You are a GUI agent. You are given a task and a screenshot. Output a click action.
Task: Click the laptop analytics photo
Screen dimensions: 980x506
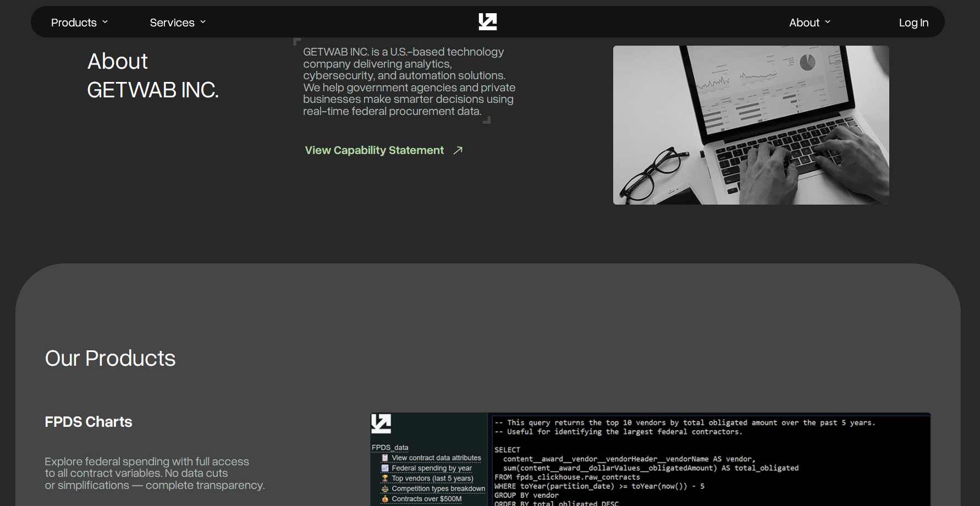click(x=751, y=125)
